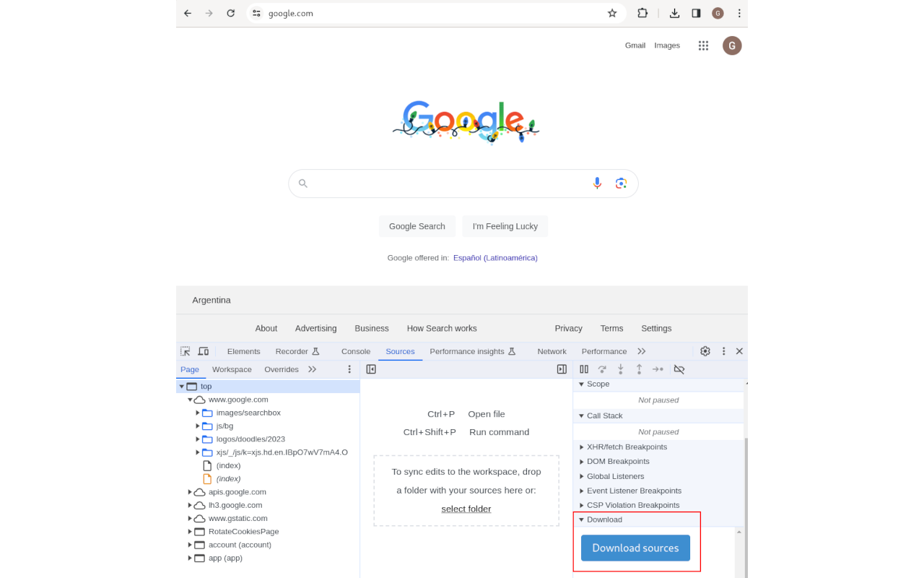Screen dimensions: 924x578
Task: Toggle the device emulation toolbar
Action: (203, 350)
